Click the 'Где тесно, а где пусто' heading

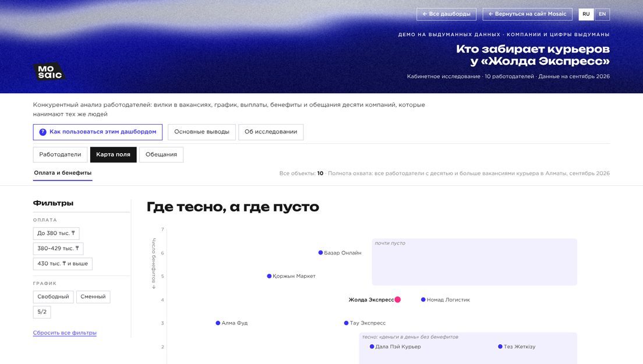233,207
